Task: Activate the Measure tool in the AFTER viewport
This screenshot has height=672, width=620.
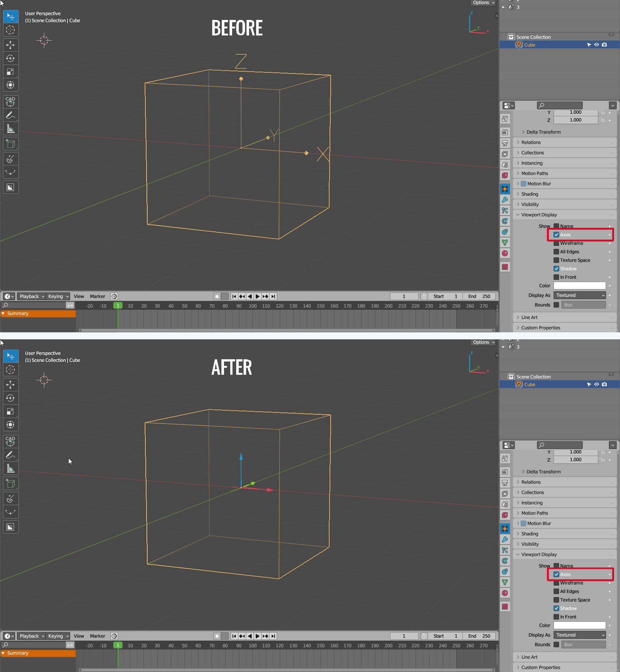Action: coord(10,468)
